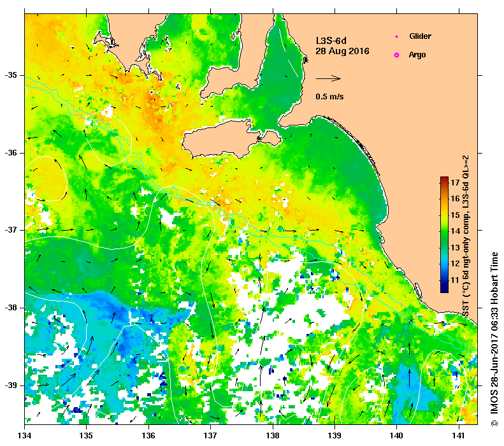Click latitude axis label -39
The width and height of the screenshot is (504, 446).
(11, 385)
